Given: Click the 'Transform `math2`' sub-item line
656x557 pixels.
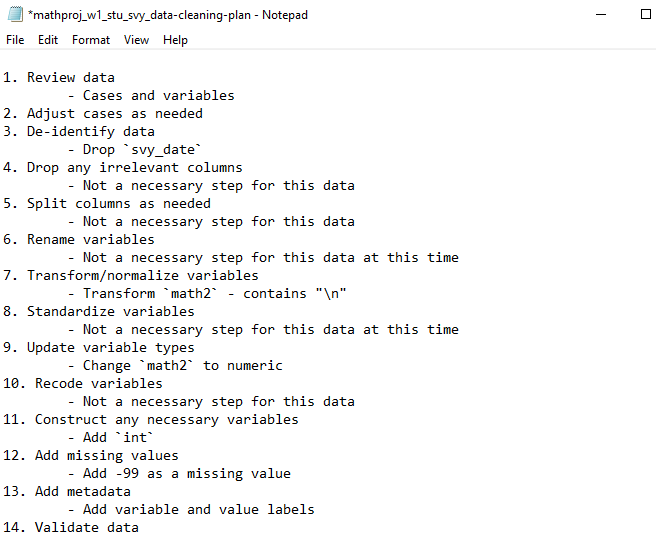Looking at the screenshot, I should click(207, 293).
